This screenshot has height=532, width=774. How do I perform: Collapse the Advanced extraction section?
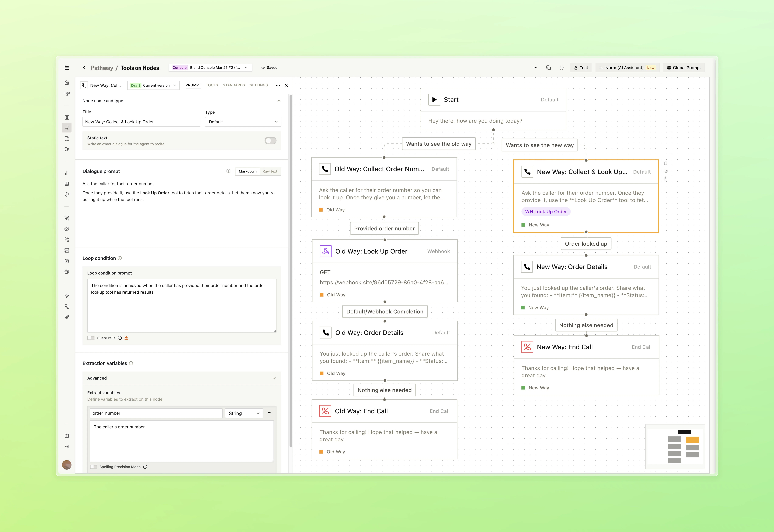[x=274, y=378]
